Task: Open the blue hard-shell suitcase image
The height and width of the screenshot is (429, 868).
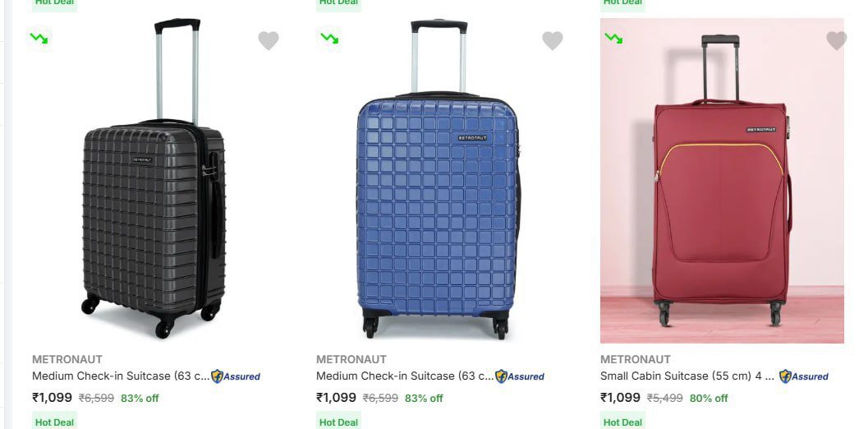Action: (438, 181)
